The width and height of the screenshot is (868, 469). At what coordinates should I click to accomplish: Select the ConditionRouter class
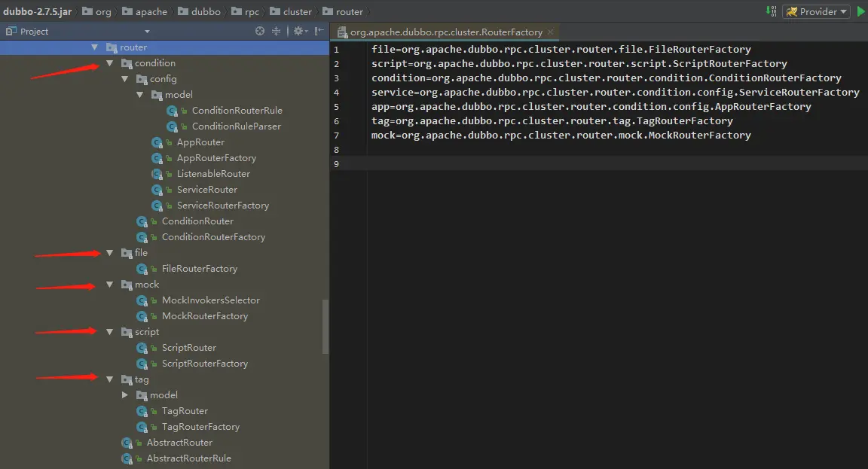point(197,221)
